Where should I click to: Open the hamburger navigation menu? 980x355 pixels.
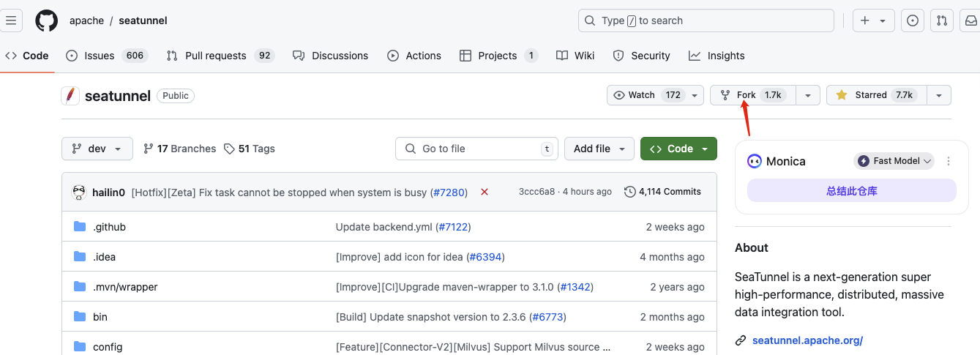click(x=11, y=20)
